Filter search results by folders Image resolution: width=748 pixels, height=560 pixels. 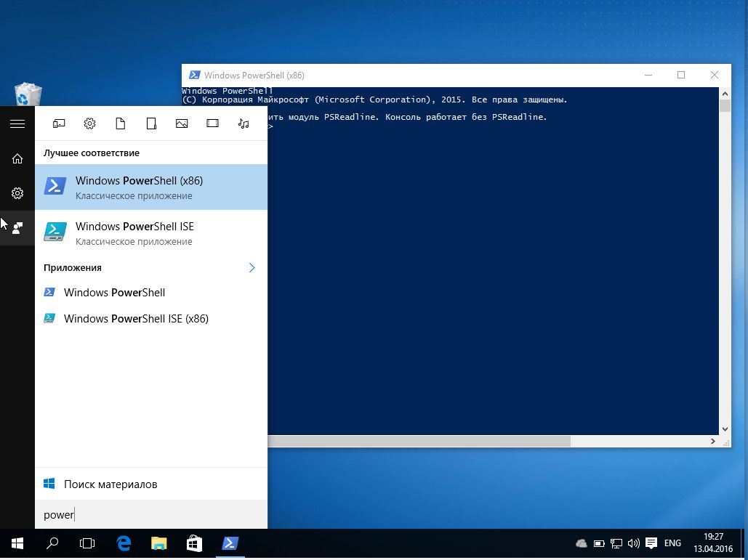(x=151, y=124)
